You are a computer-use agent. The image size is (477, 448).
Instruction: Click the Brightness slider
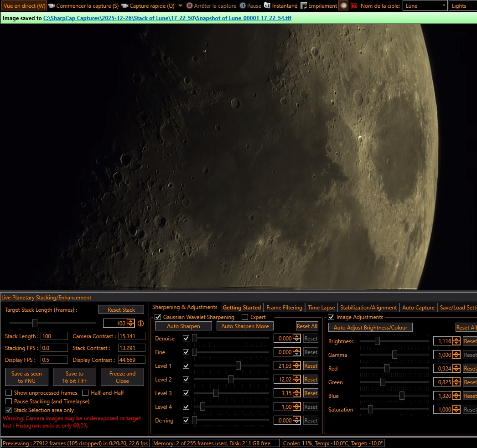pyautogui.click(x=394, y=341)
